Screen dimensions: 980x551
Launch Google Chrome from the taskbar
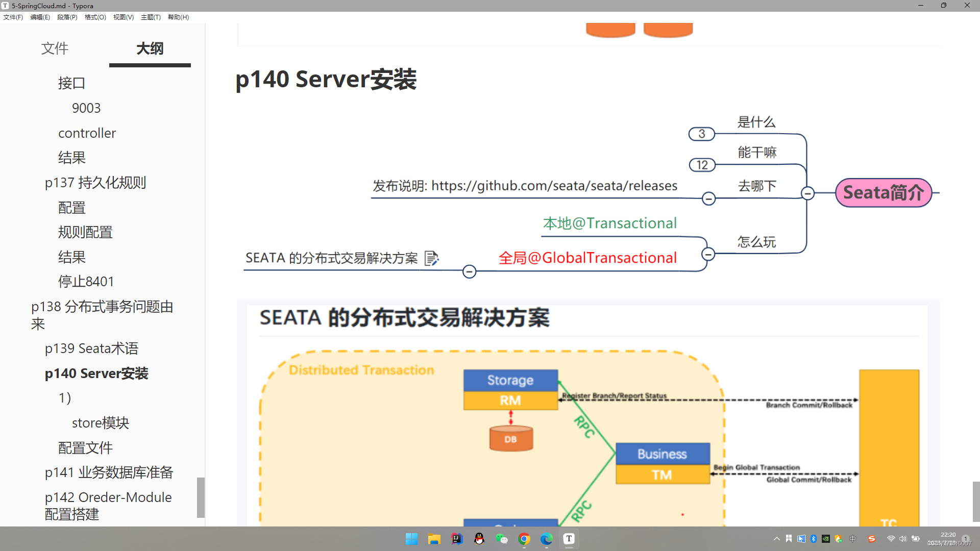525,539
